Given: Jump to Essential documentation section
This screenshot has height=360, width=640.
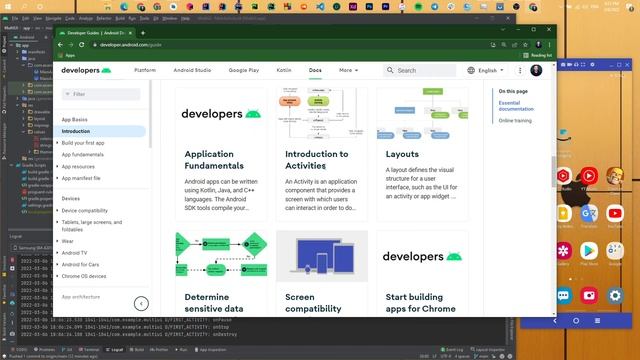Looking at the screenshot, I should coord(516,106).
